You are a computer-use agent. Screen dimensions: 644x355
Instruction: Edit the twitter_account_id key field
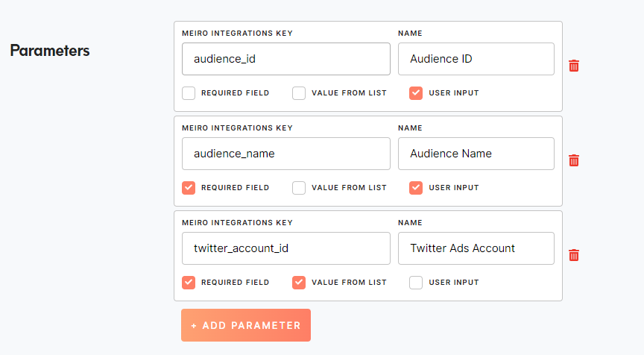tap(286, 248)
